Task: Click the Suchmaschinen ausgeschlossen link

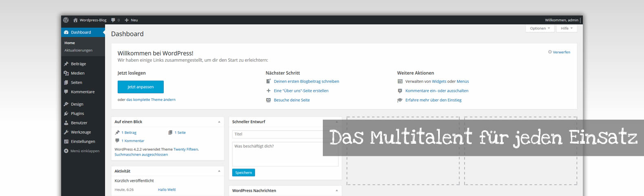Action: pyautogui.click(x=141, y=155)
